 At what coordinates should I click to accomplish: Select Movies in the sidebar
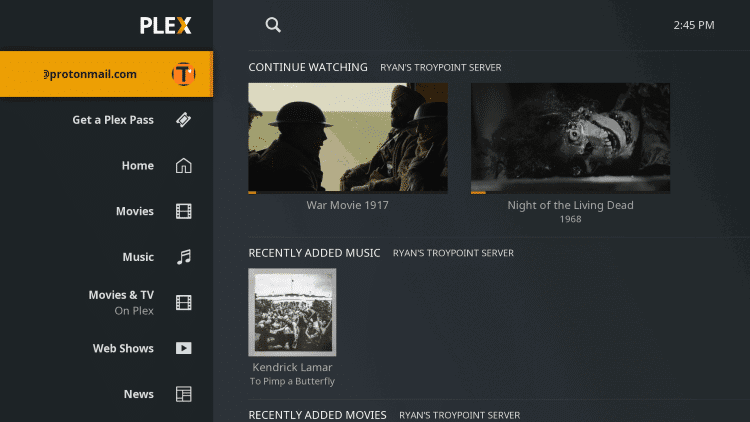pyautogui.click(x=134, y=211)
